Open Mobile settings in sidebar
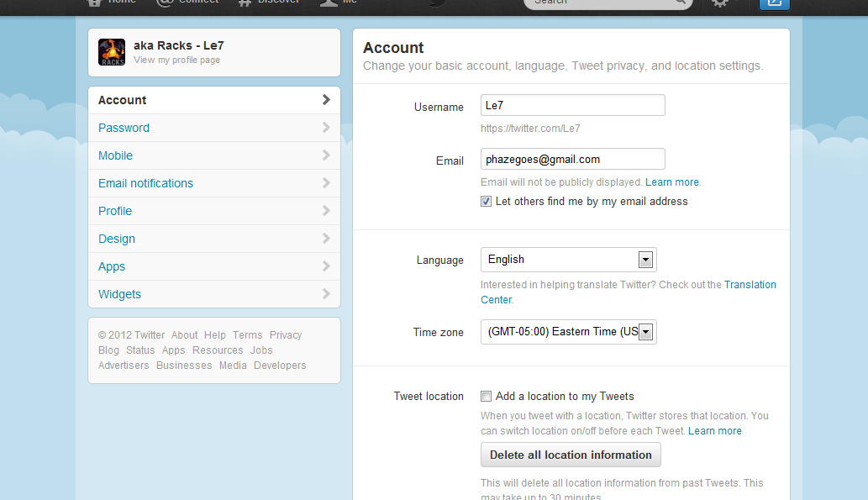The width and height of the screenshot is (868, 500). coord(214,155)
